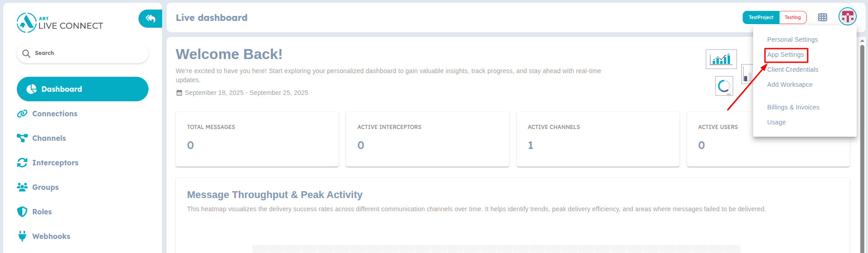
Task: Click the Dashboard pie chart icon
Action: click(31, 89)
